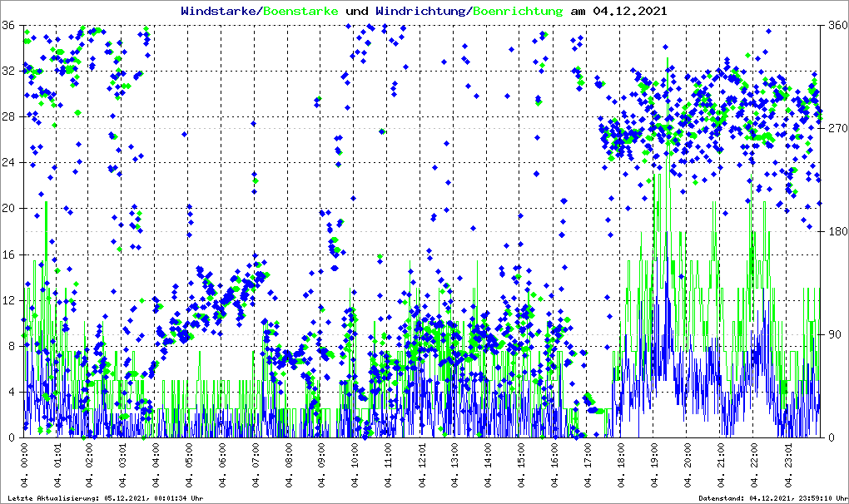The height and width of the screenshot is (504, 849).
Task: Click the time label '04. 07:00'
Action: click(x=256, y=465)
